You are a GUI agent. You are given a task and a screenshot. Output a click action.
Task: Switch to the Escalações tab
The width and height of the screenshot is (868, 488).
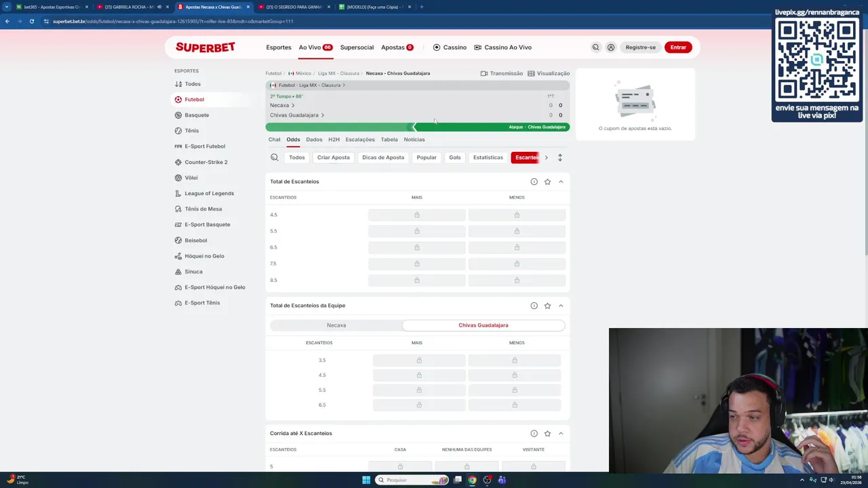point(360,140)
